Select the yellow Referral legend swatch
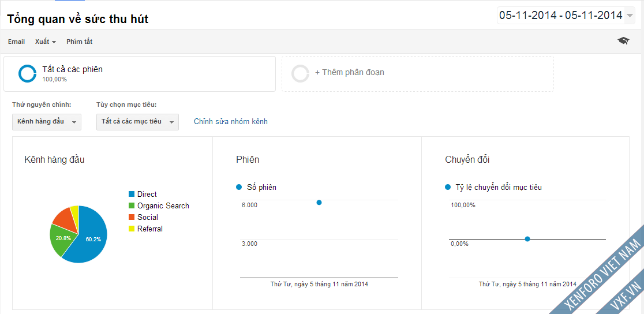The image size is (644, 314). click(132, 229)
